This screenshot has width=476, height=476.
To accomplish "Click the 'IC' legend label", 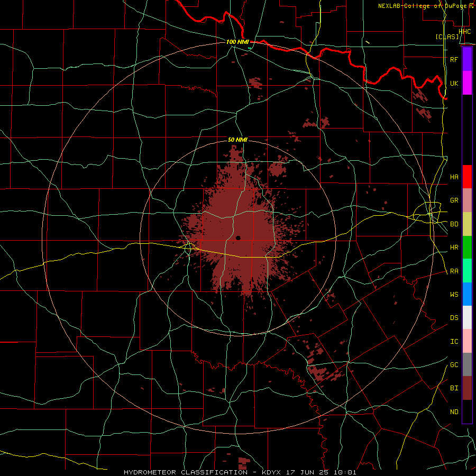I will point(454,342).
